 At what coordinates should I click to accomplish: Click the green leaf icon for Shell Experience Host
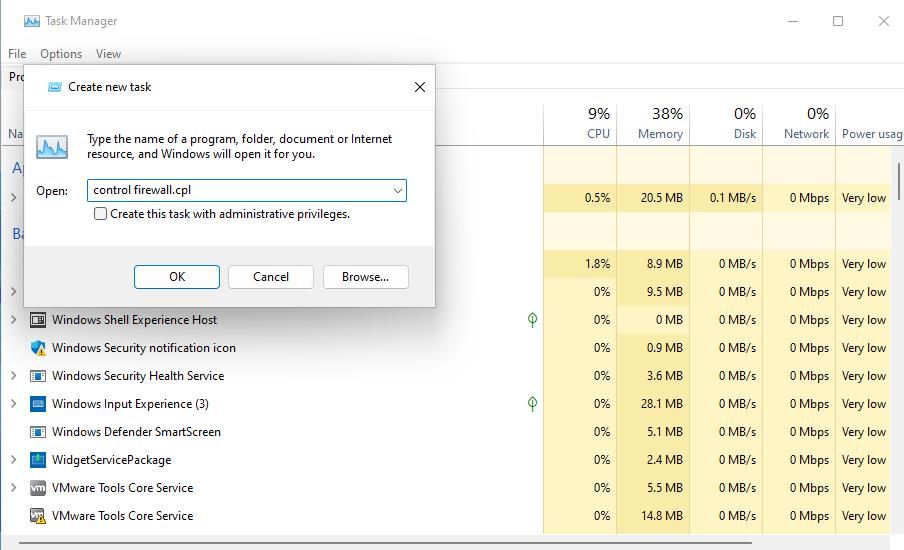pos(532,320)
